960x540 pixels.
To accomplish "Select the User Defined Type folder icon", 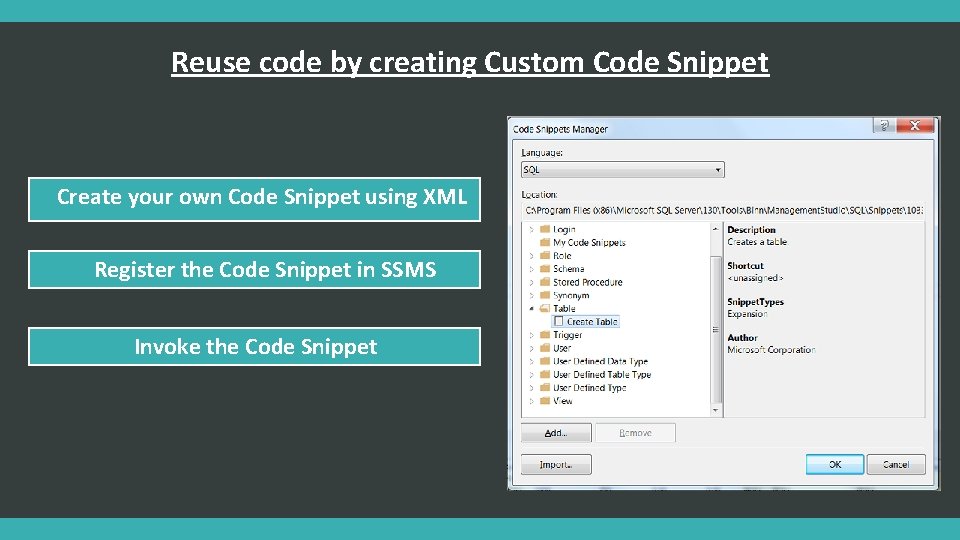I will (x=544, y=387).
